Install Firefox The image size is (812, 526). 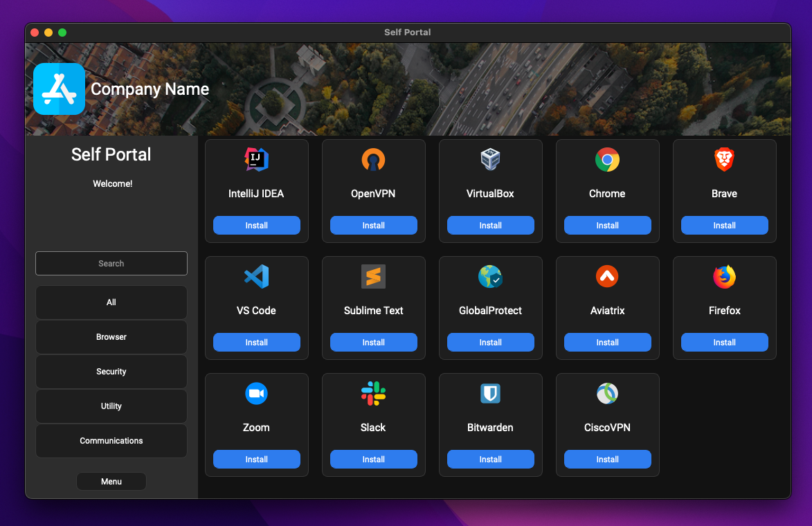(725, 342)
